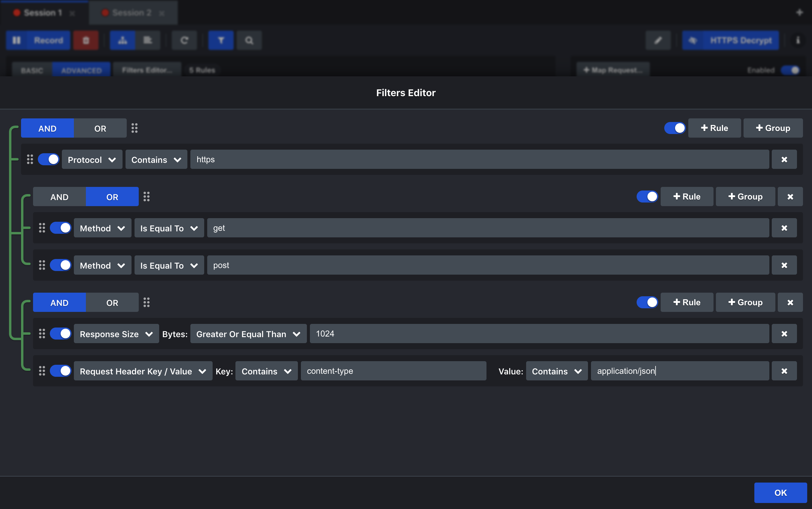812x509 pixels.
Task: Refresh the session with the reload icon
Action: (184, 40)
